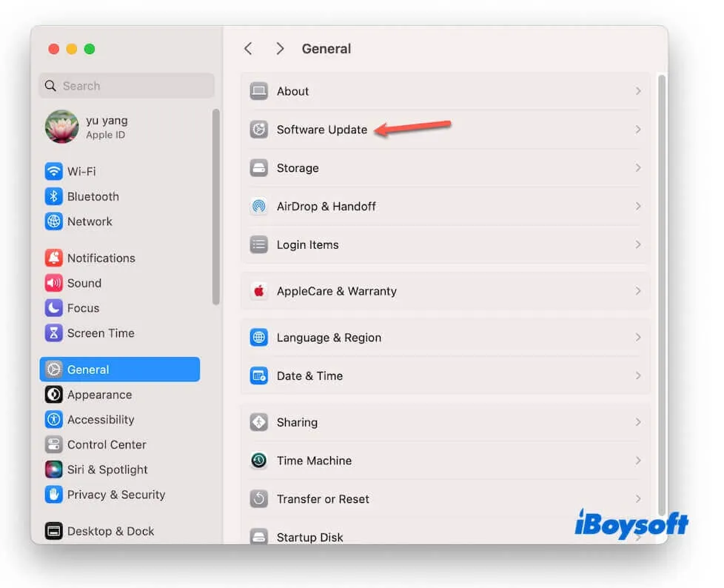
Task: Open the Software Update settings
Action: 446,130
